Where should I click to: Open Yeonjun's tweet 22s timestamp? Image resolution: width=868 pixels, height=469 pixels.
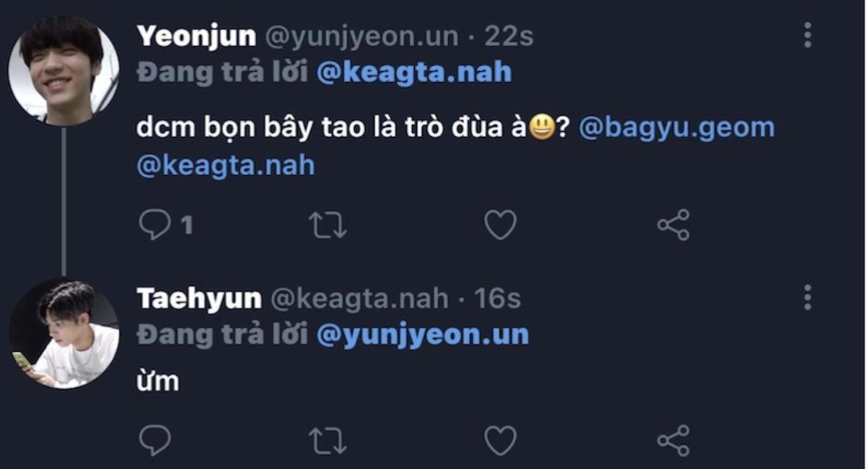coord(509,36)
